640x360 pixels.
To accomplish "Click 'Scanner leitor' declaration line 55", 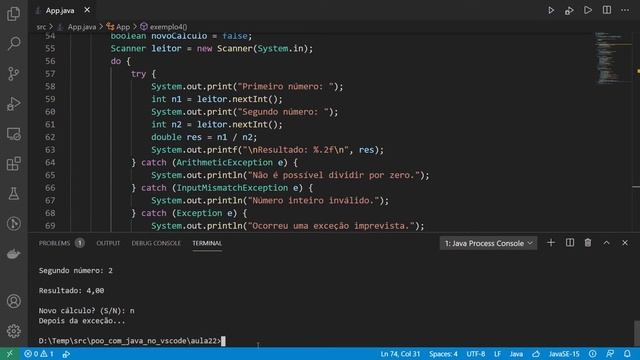I will pyautogui.click(x=211, y=49).
